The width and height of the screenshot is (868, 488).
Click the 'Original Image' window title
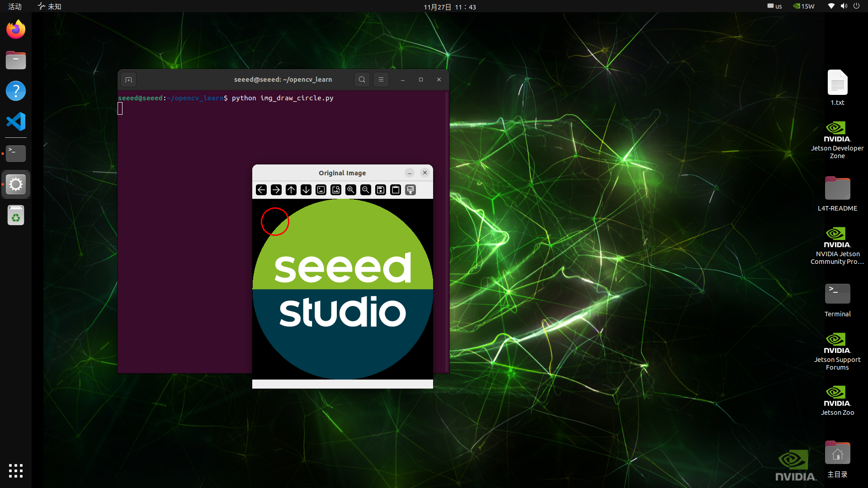[x=342, y=173]
